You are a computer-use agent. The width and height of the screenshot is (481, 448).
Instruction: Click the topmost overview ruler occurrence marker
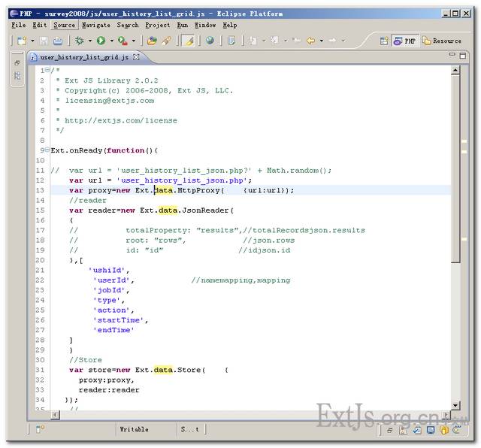coord(464,141)
